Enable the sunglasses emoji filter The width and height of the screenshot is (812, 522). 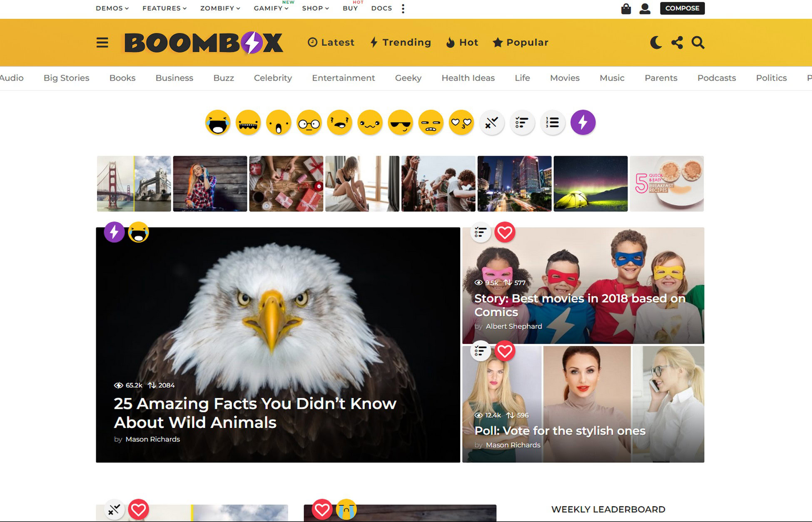pos(400,122)
